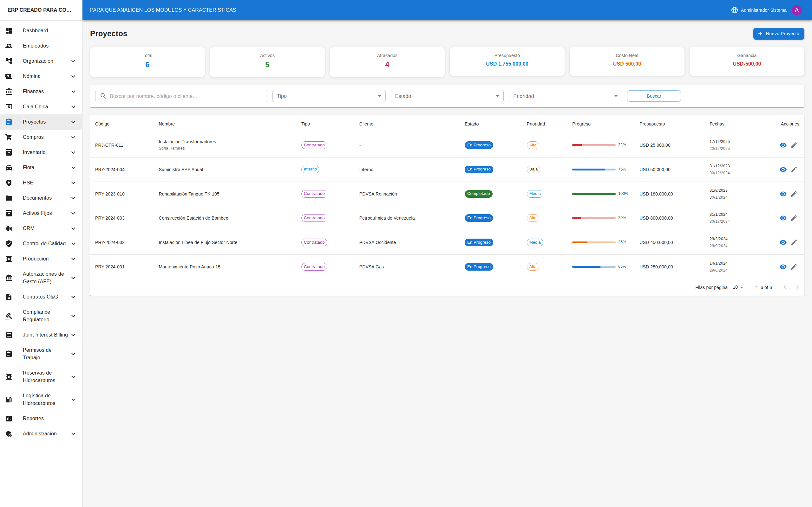Open the Prioridad filter dropdown
Screen dimensions: 812x507
click(565, 96)
